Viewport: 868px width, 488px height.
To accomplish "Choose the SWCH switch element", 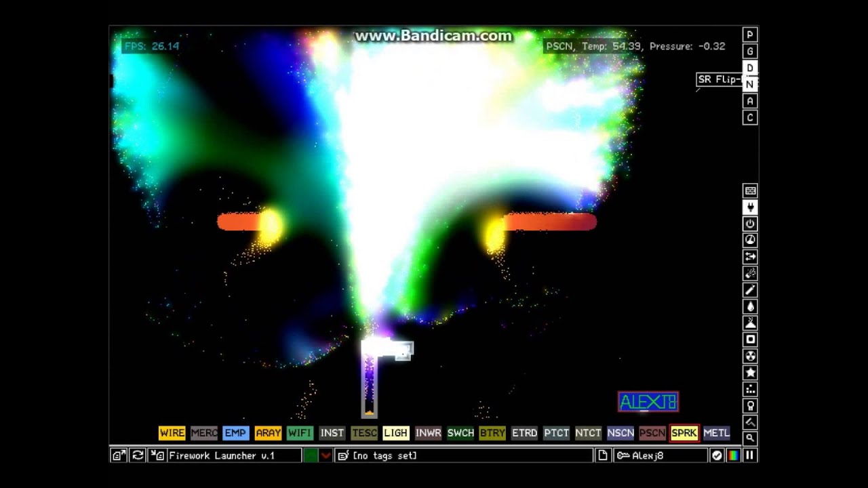I will tap(460, 432).
